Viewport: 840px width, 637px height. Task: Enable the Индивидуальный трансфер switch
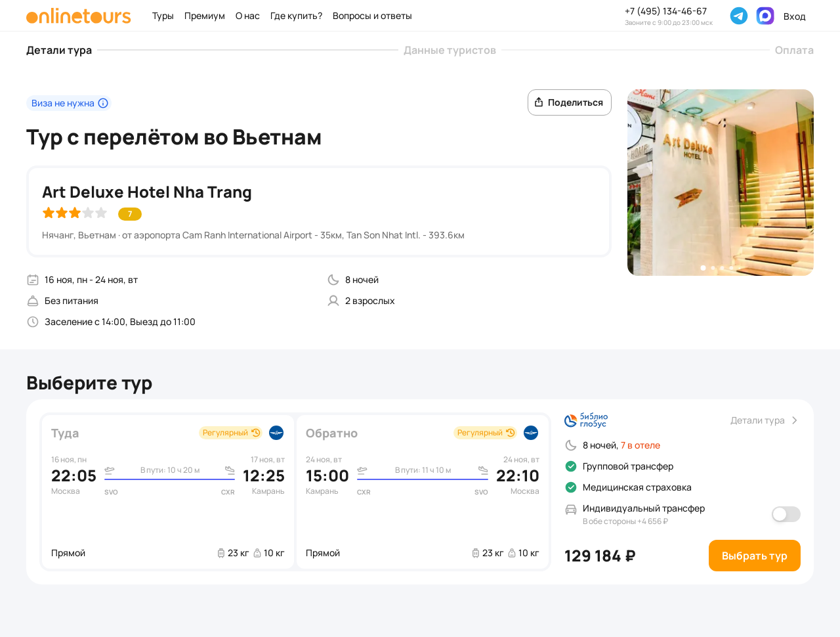coord(786,514)
